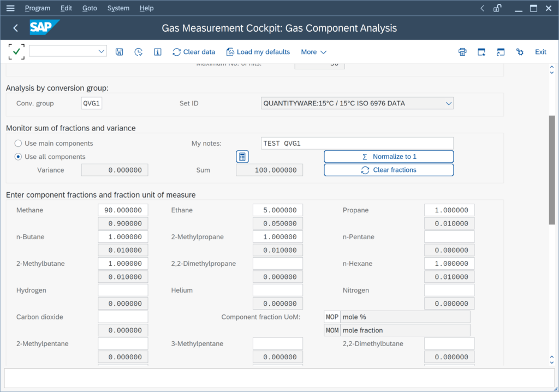Image resolution: width=559 pixels, height=392 pixels.
Task: Click the Methane mole fraction 0.900000 field
Action: point(123,224)
